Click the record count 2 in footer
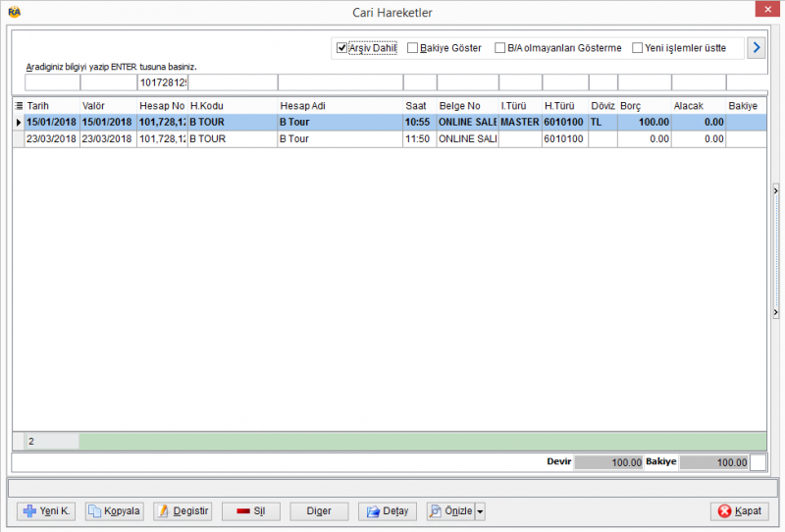Screen dimensions: 785x532 [52, 442]
